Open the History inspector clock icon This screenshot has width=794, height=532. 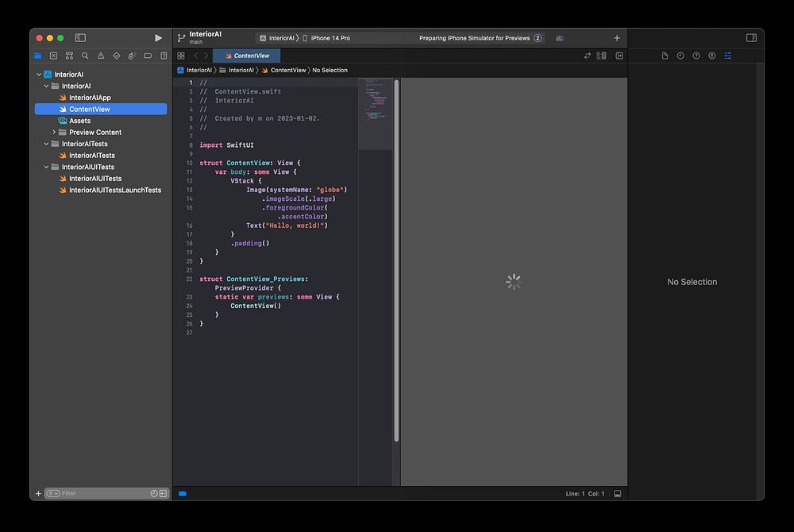[680, 56]
